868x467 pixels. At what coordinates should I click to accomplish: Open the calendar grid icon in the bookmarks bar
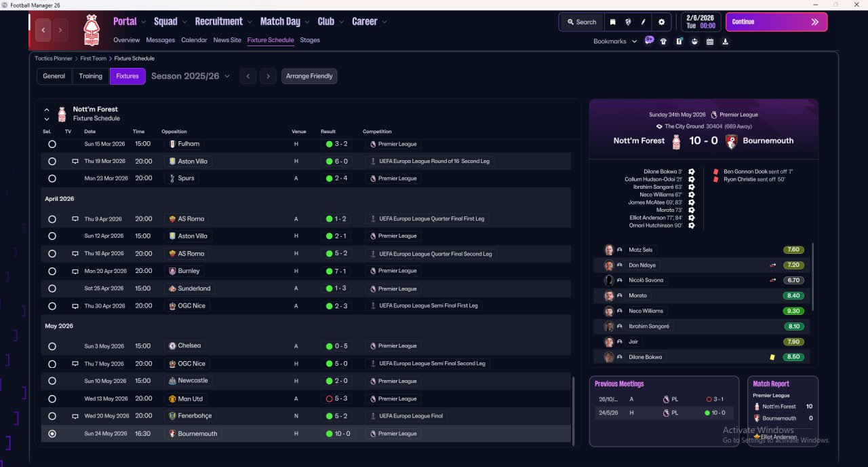click(x=710, y=41)
